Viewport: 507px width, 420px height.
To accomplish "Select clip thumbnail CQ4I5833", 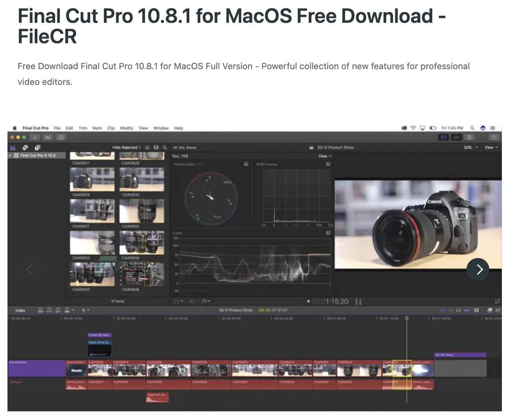I will (92, 243).
